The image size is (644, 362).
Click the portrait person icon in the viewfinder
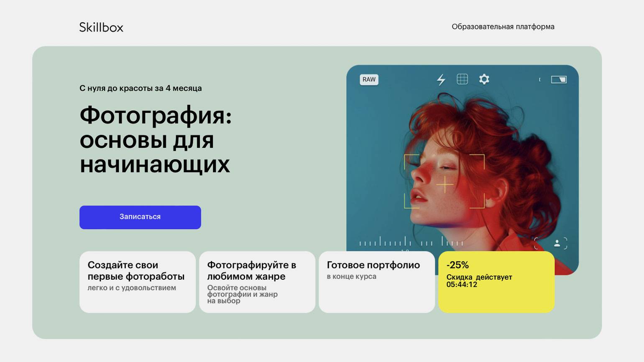click(x=557, y=243)
